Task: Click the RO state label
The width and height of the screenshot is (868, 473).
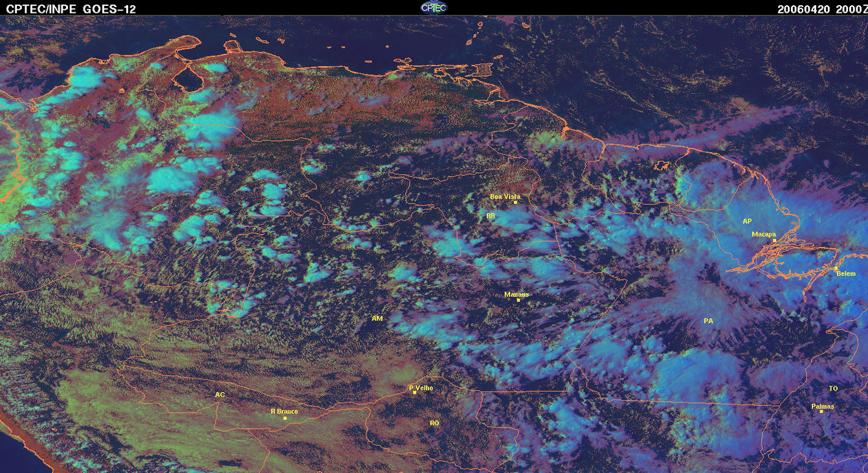Action: (x=434, y=423)
